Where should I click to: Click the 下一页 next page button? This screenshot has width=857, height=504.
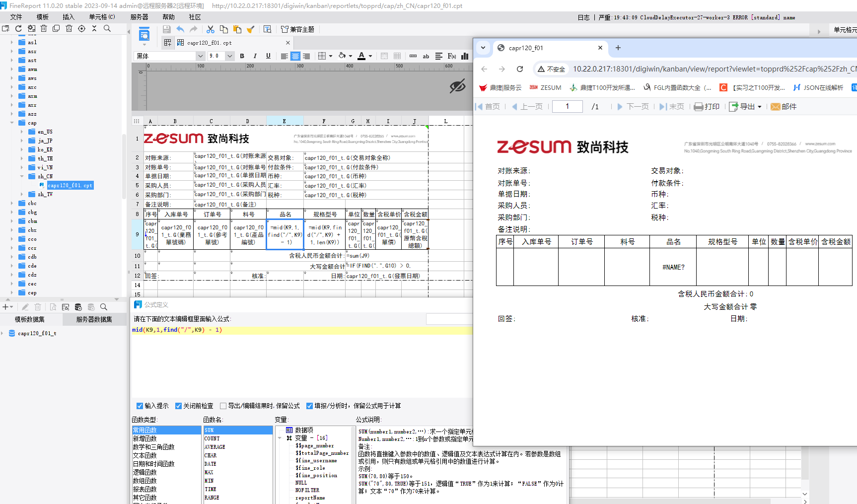click(633, 107)
